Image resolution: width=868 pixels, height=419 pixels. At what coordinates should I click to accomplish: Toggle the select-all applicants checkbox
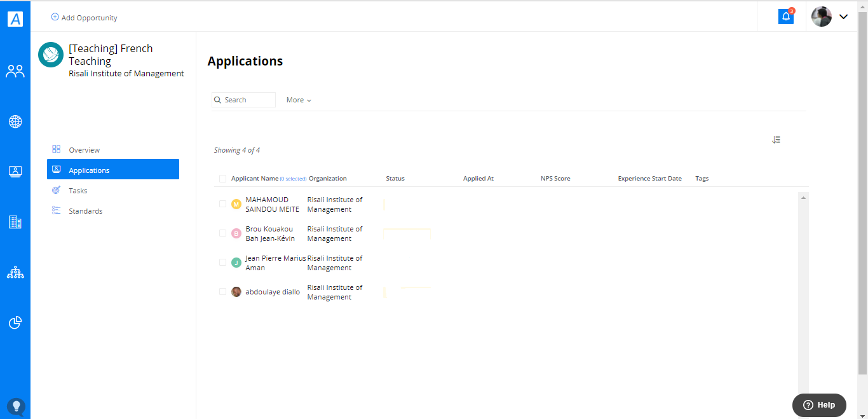[222, 179]
